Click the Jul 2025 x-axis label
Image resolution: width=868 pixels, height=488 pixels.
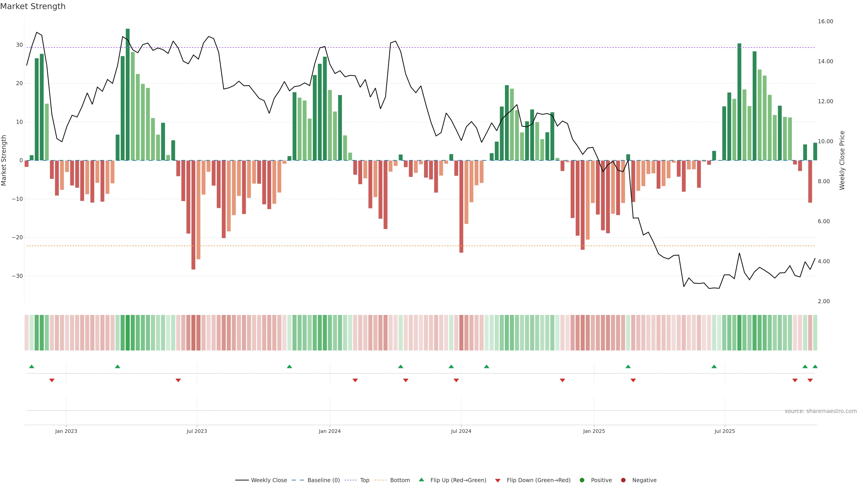click(x=724, y=431)
